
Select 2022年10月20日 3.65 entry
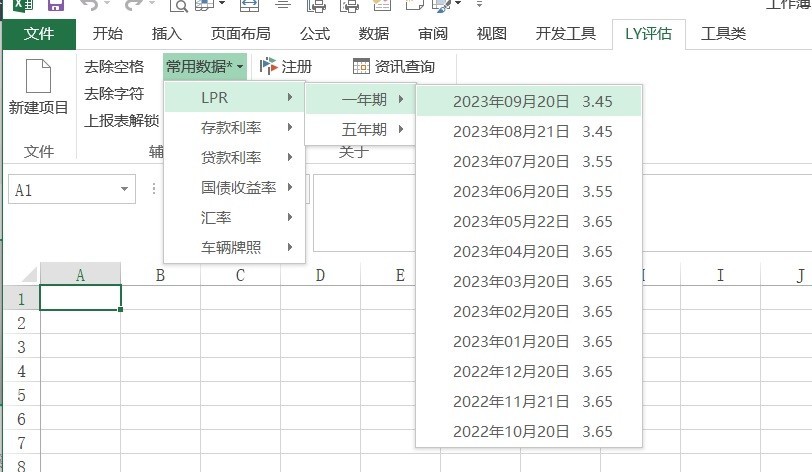pyautogui.click(x=529, y=432)
